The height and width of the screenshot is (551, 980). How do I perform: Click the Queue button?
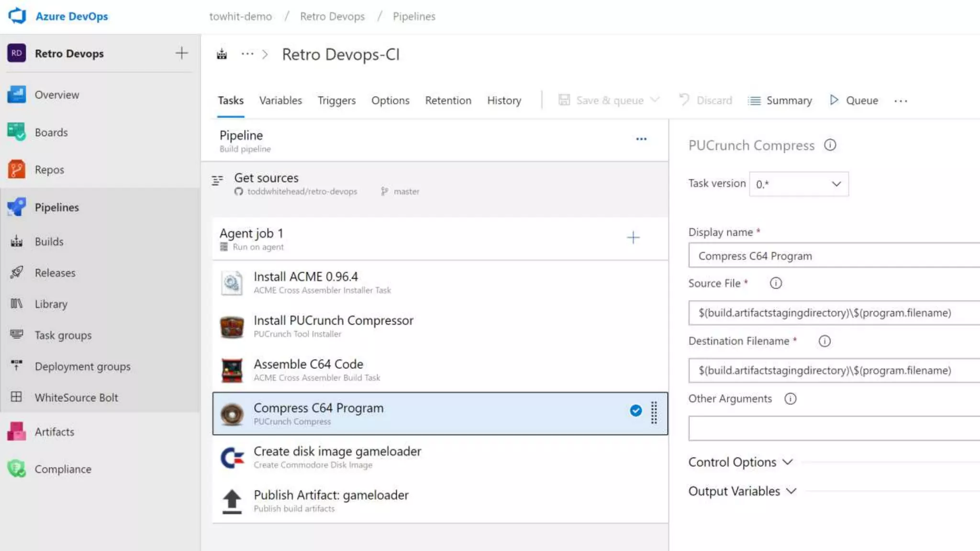click(x=854, y=100)
